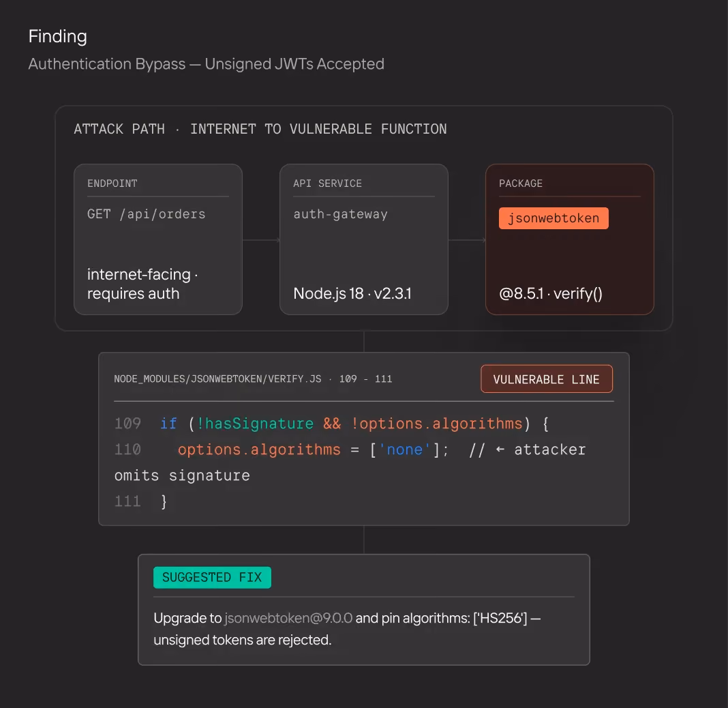Click the orange jsonwebtoken package badge
The image size is (728, 708).
tap(553, 218)
